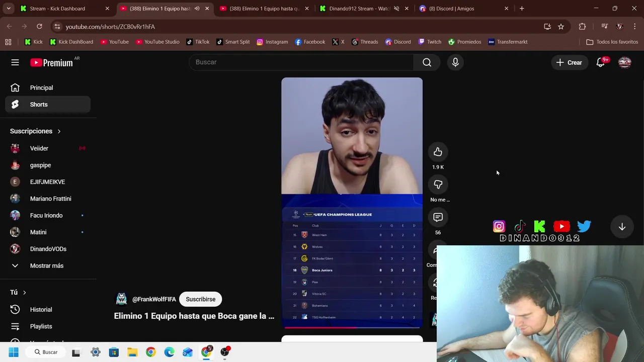The width and height of the screenshot is (644, 362).
Task: Open Transfermarkt bookmark
Action: tap(508, 42)
